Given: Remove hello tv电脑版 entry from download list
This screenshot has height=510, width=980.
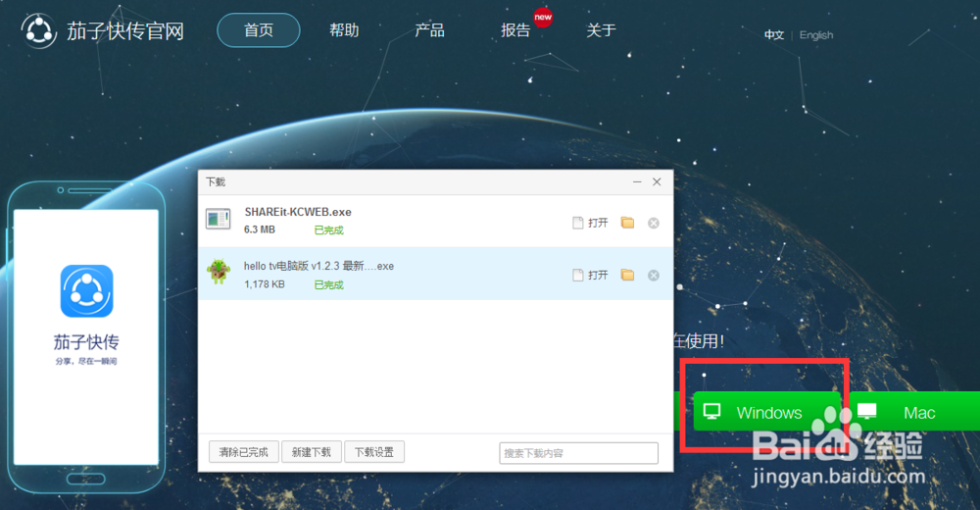Looking at the screenshot, I should [x=653, y=276].
